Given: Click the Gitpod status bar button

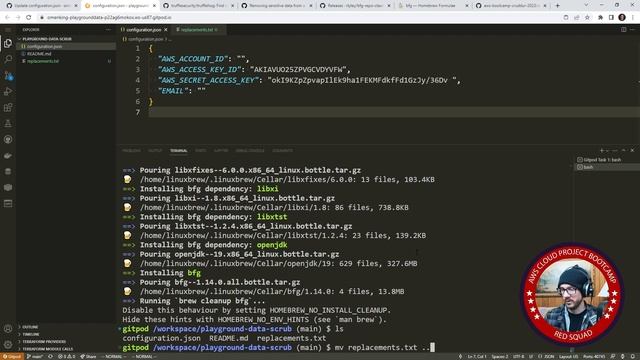Looking at the screenshot, I should (12, 356).
